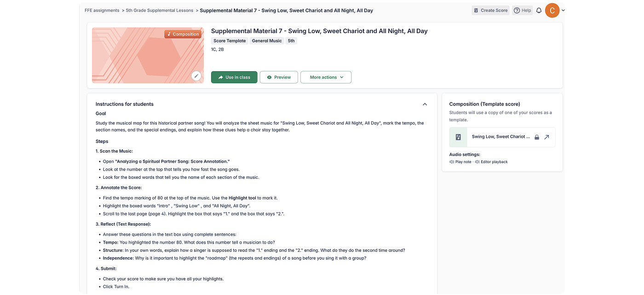The height and width of the screenshot is (295, 644).
Task: Preview the assignment
Action: click(x=279, y=77)
